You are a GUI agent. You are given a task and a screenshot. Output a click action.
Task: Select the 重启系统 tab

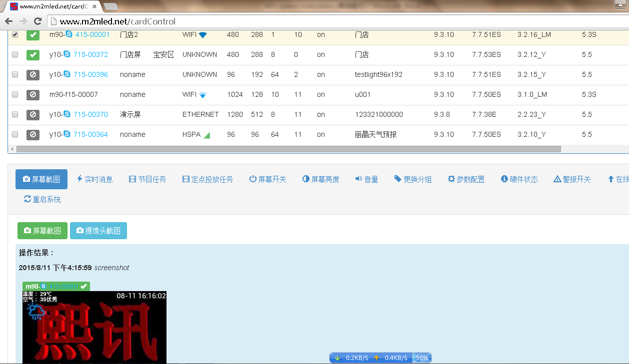pos(42,199)
